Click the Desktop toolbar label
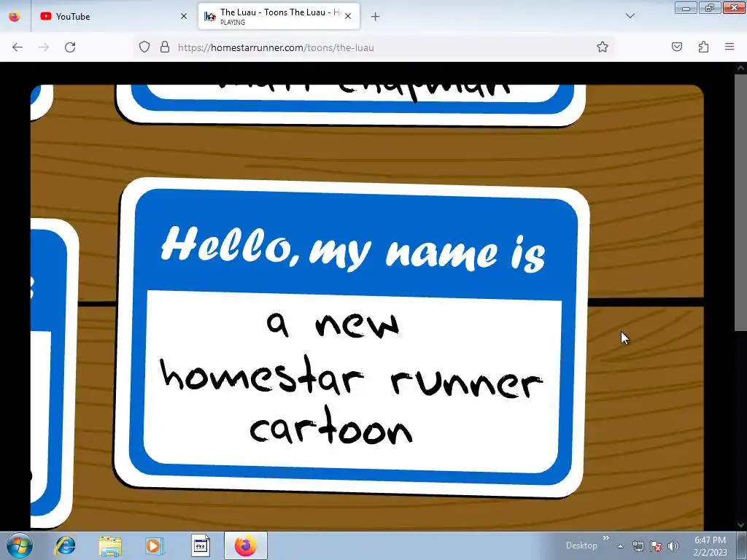The image size is (747, 560). point(581,545)
